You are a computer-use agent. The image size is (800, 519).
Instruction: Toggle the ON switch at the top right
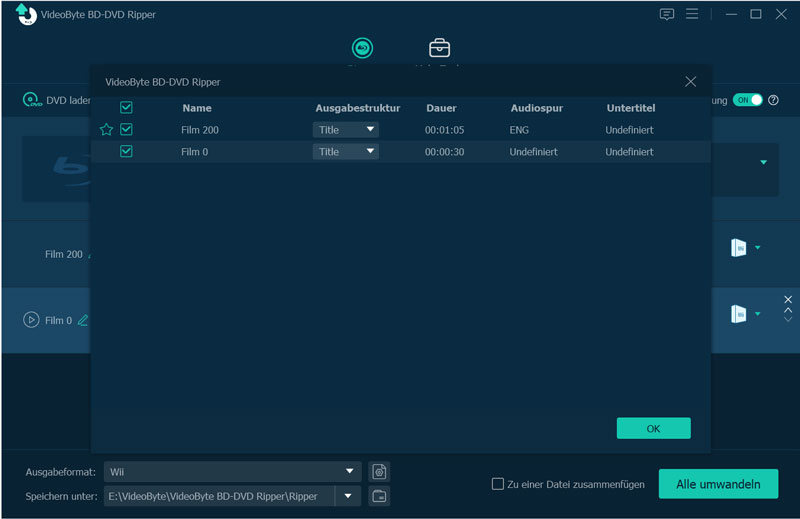tap(747, 100)
